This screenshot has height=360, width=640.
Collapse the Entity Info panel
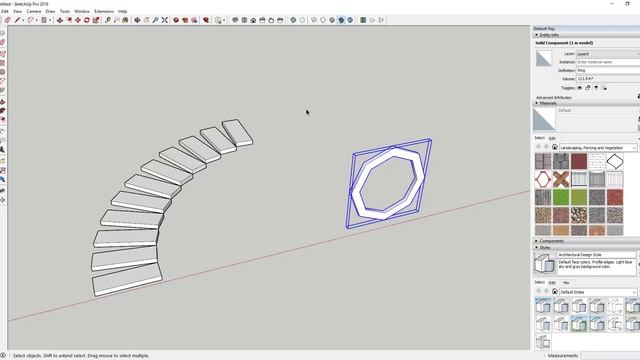tap(537, 35)
